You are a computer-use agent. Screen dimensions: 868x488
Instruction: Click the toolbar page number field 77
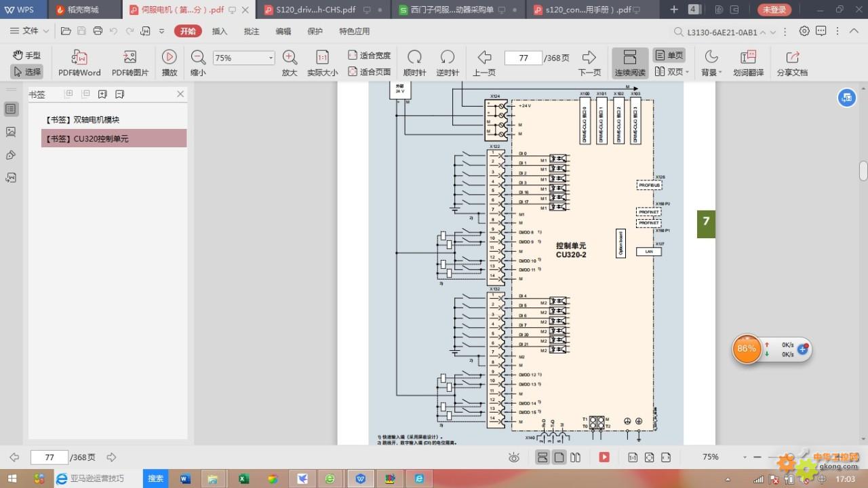(x=524, y=58)
